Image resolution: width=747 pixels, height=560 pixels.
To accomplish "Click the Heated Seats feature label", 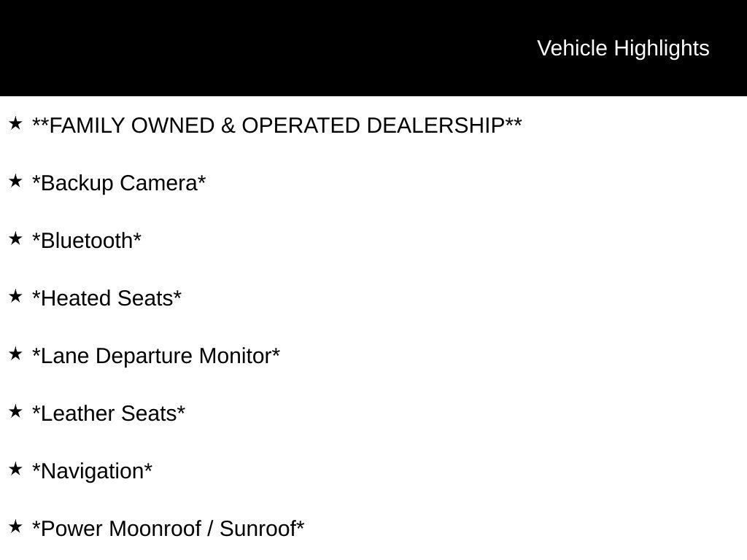I will click(107, 298).
